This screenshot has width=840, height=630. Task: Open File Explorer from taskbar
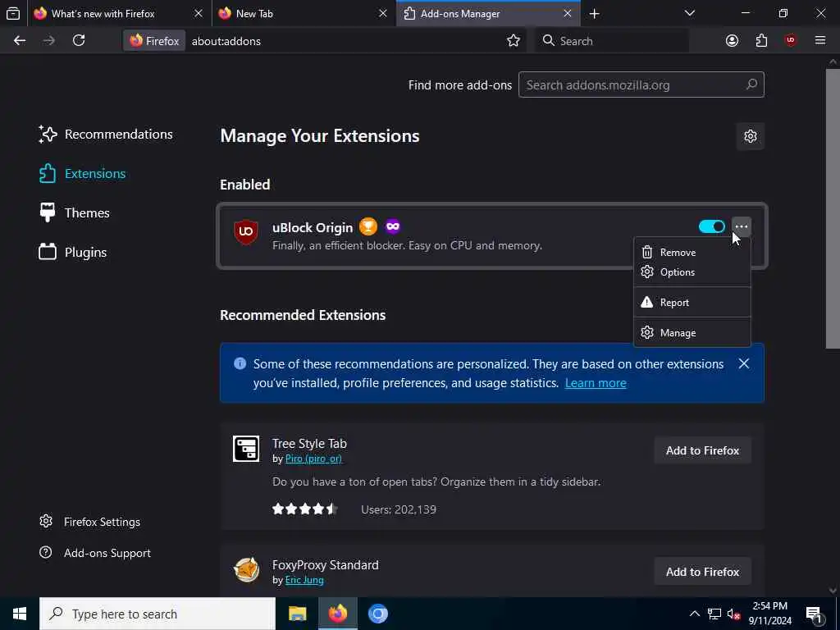tap(297, 614)
